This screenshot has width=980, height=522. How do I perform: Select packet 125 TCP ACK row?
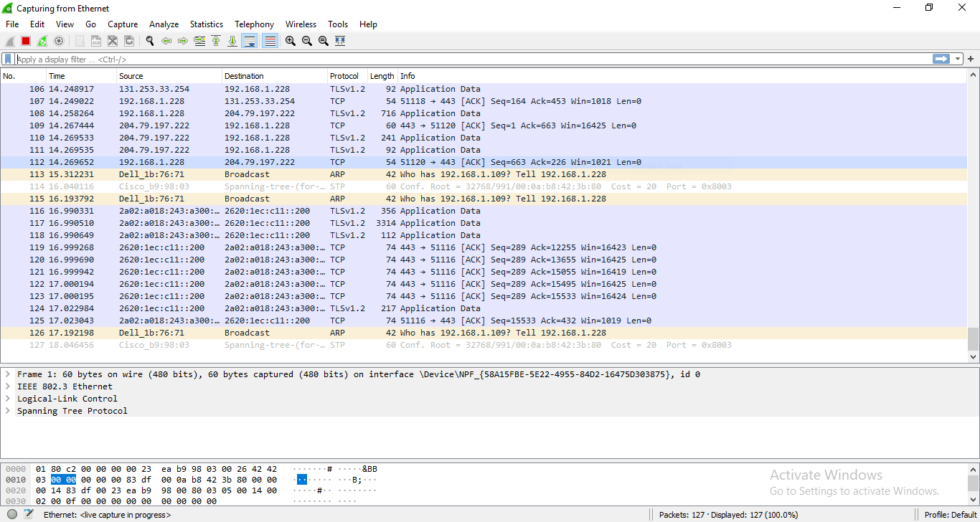point(484,321)
